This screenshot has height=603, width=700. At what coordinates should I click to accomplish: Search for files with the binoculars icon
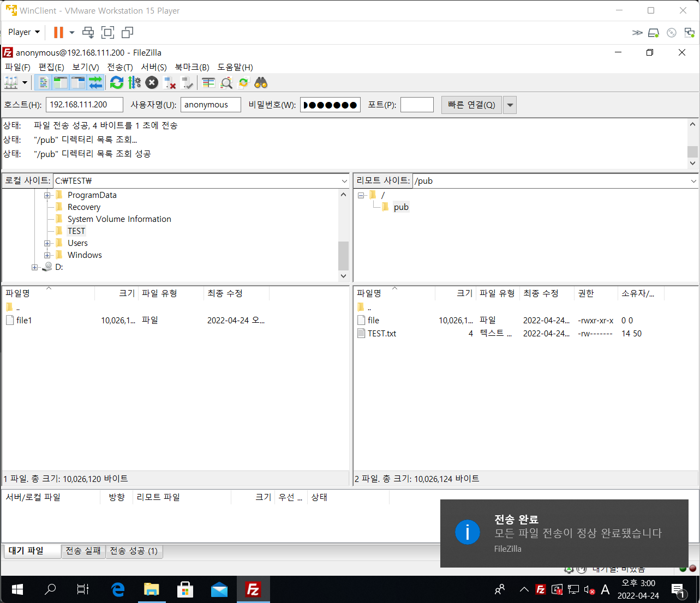(x=261, y=83)
